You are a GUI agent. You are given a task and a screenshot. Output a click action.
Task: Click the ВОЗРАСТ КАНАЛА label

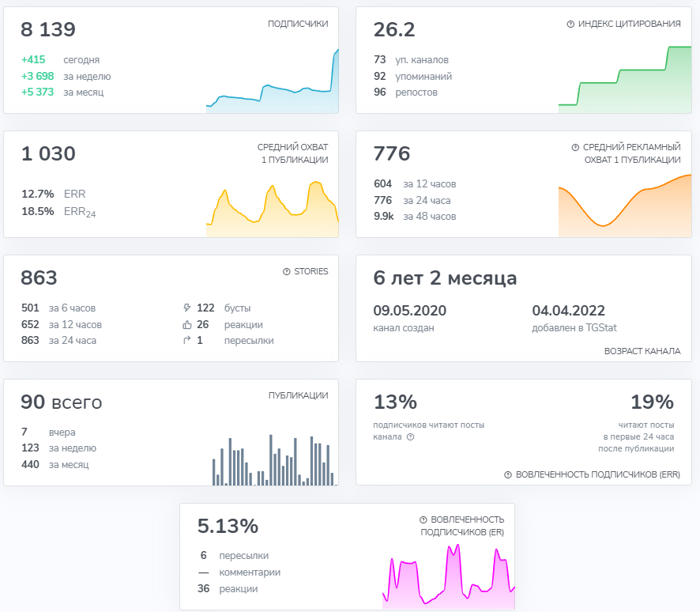tap(642, 351)
